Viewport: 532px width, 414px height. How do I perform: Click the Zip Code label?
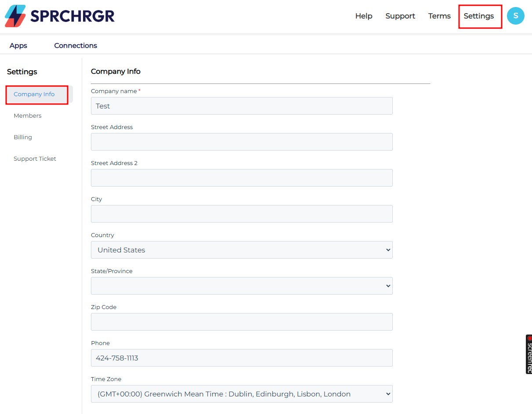tap(104, 307)
